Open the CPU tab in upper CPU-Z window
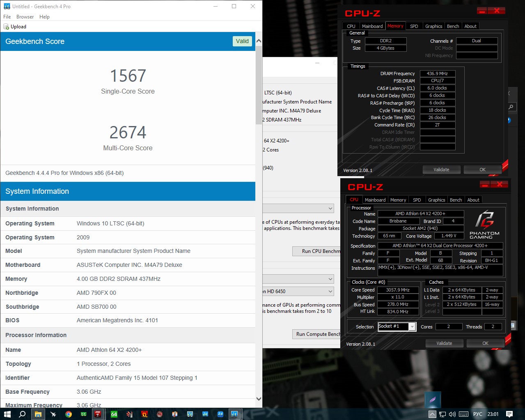 (351, 26)
